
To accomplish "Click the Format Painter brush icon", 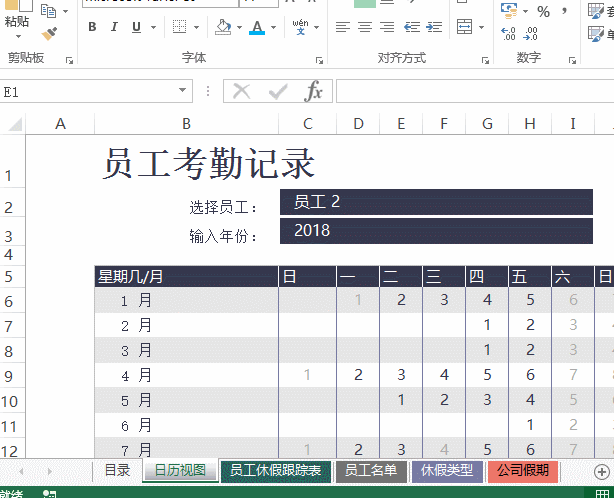I will tap(48, 34).
